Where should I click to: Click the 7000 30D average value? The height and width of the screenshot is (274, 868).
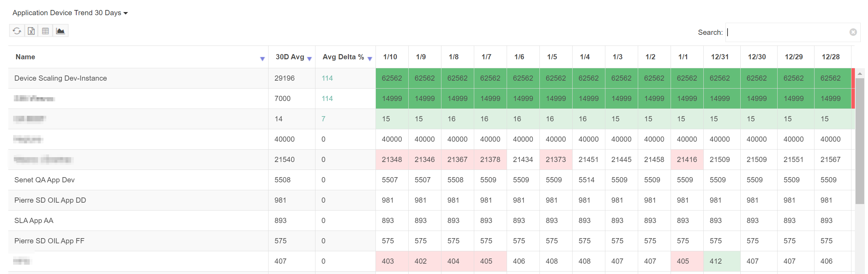(282, 99)
